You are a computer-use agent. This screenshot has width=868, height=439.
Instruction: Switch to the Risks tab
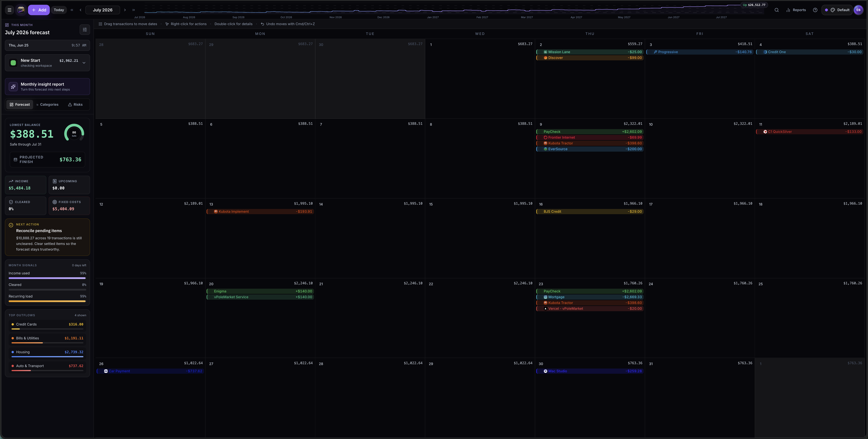[x=75, y=105]
